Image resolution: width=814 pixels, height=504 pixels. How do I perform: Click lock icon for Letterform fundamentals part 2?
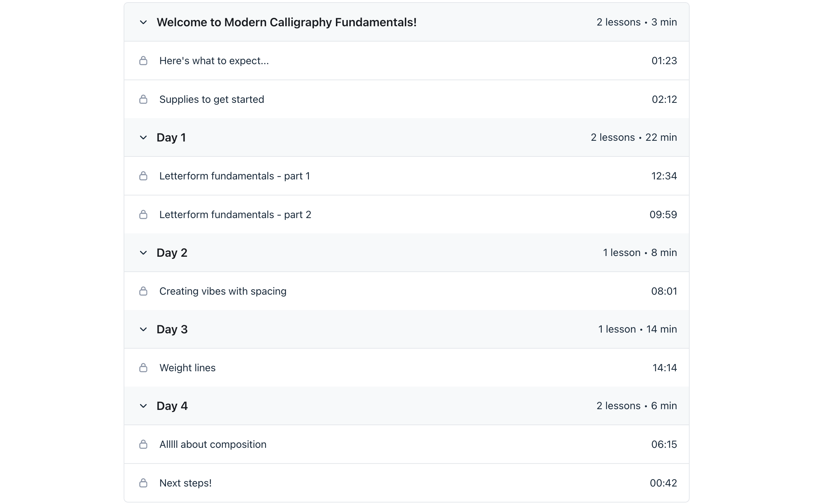point(143,214)
